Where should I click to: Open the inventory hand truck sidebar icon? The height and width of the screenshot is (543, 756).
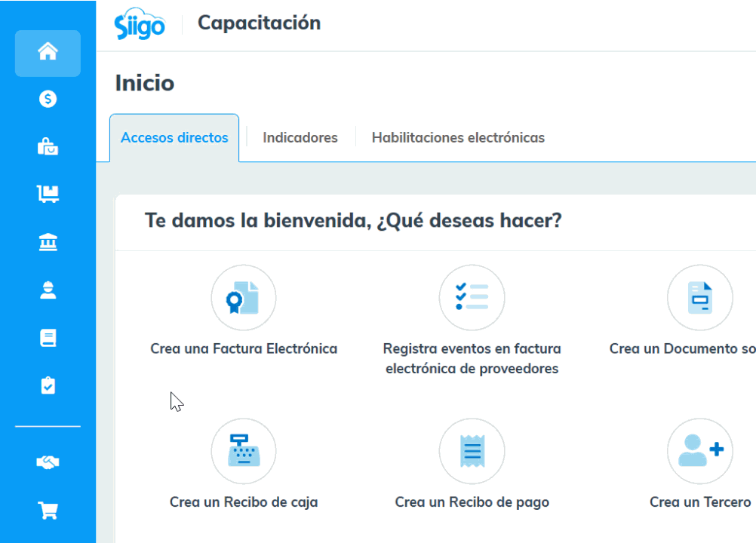click(x=48, y=194)
